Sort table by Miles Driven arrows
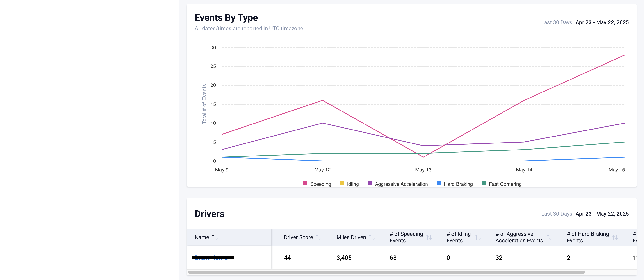The image size is (644, 280). click(371, 237)
